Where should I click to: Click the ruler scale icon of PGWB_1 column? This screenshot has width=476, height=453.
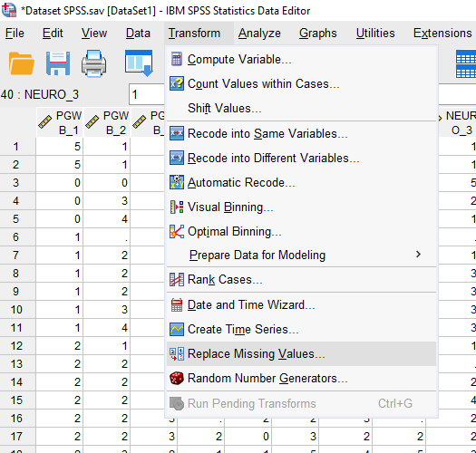coord(44,122)
